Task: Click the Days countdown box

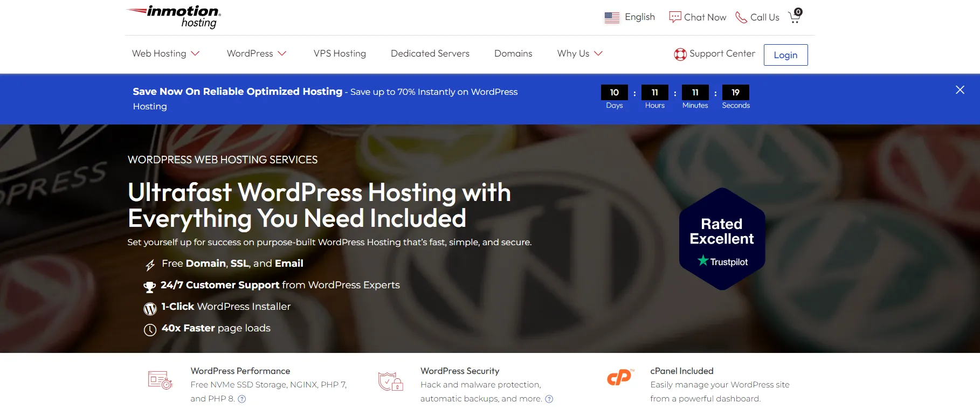Action: tap(615, 92)
